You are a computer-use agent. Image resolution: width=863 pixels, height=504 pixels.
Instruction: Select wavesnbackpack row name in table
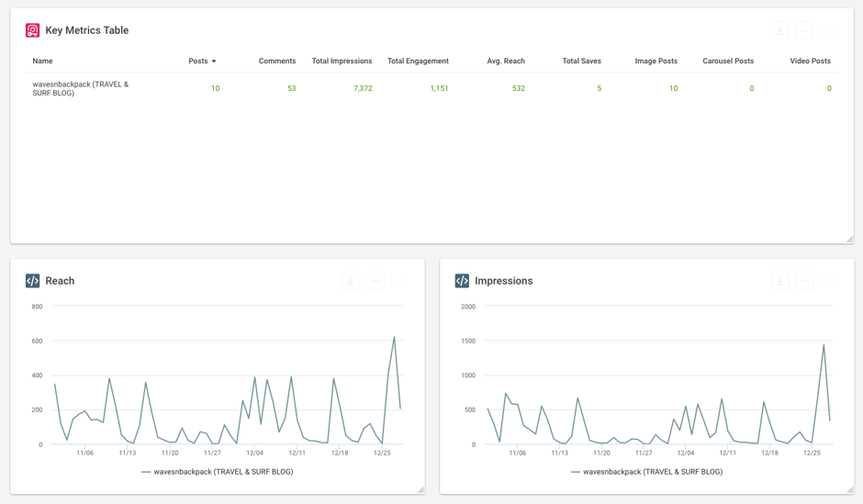coord(81,88)
